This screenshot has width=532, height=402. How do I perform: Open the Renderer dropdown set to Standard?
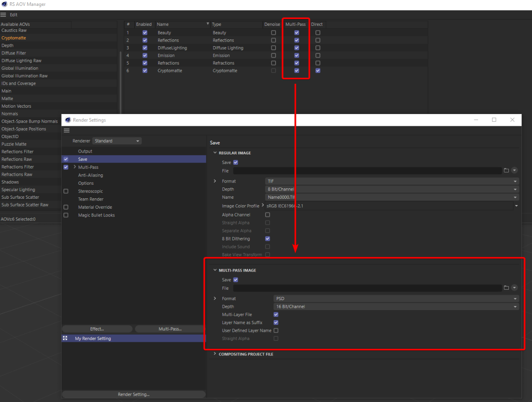coord(116,141)
